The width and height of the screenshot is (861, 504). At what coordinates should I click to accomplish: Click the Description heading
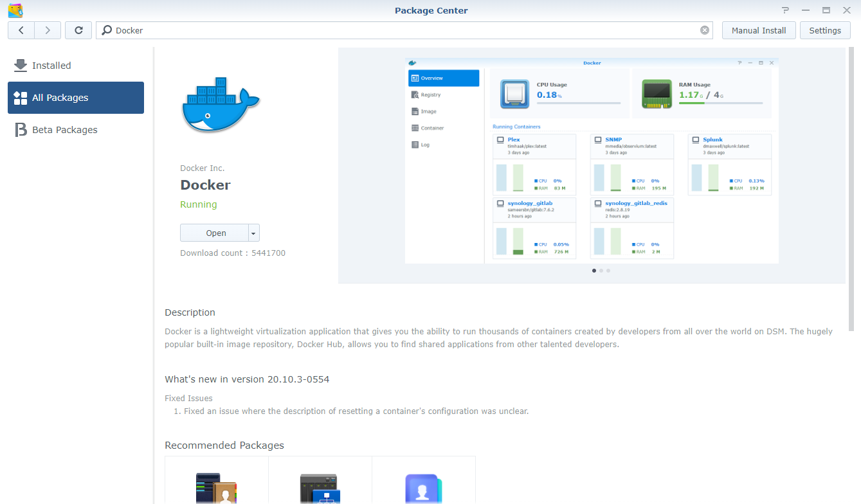[190, 312]
